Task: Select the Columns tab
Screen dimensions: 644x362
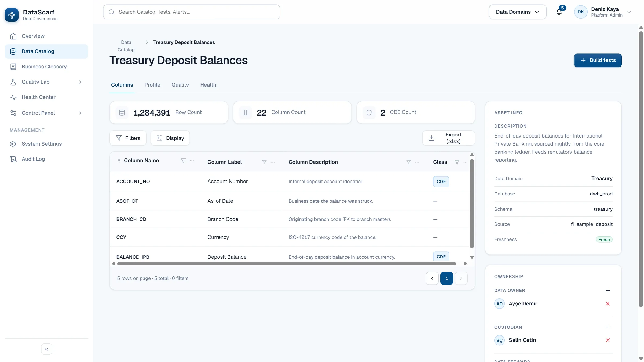Action: (122, 85)
